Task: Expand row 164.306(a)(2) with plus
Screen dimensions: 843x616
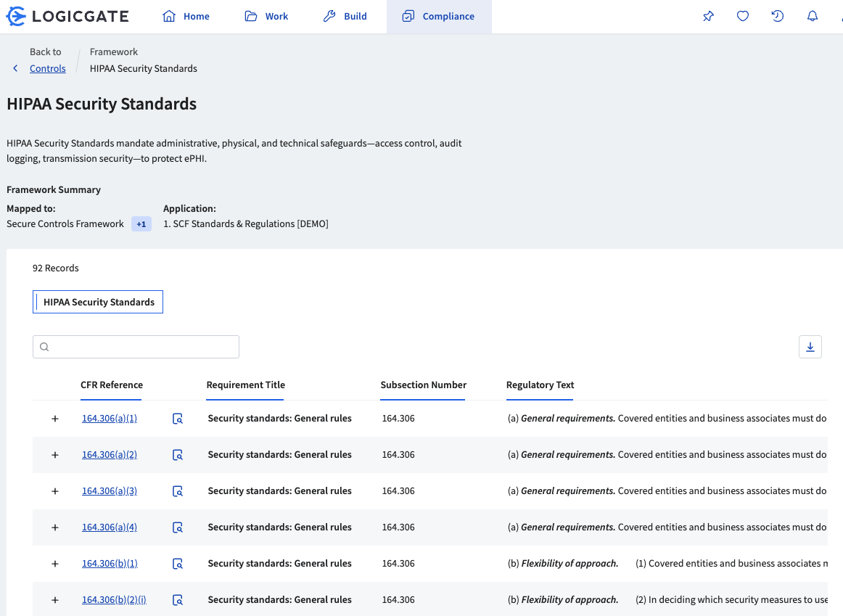Action: [x=55, y=455]
